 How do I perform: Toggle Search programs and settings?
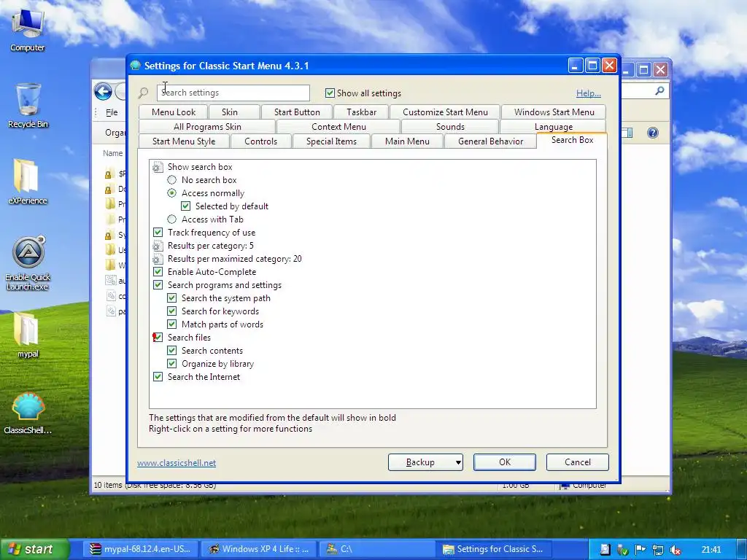[x=158, y=285]
